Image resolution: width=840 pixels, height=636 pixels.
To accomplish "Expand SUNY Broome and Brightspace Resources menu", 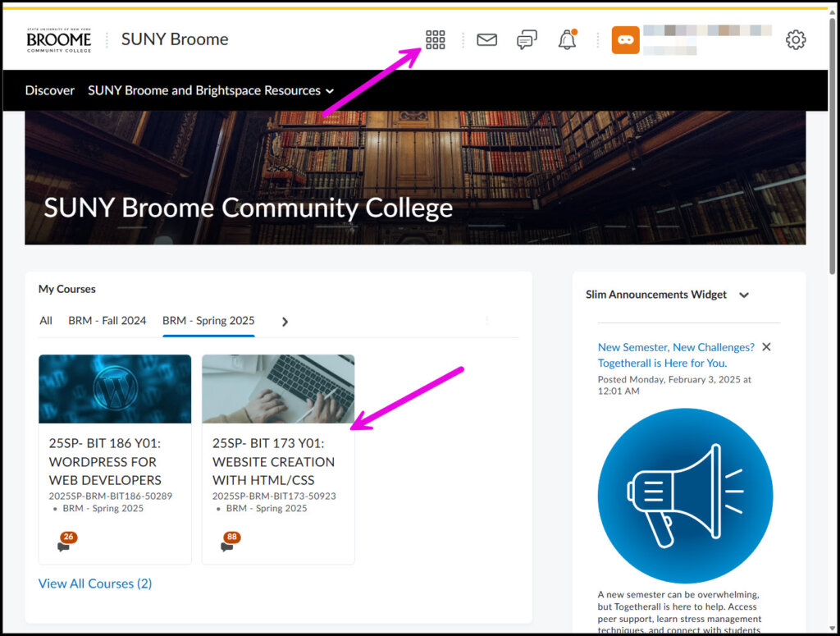I will (x=211, y=90).
